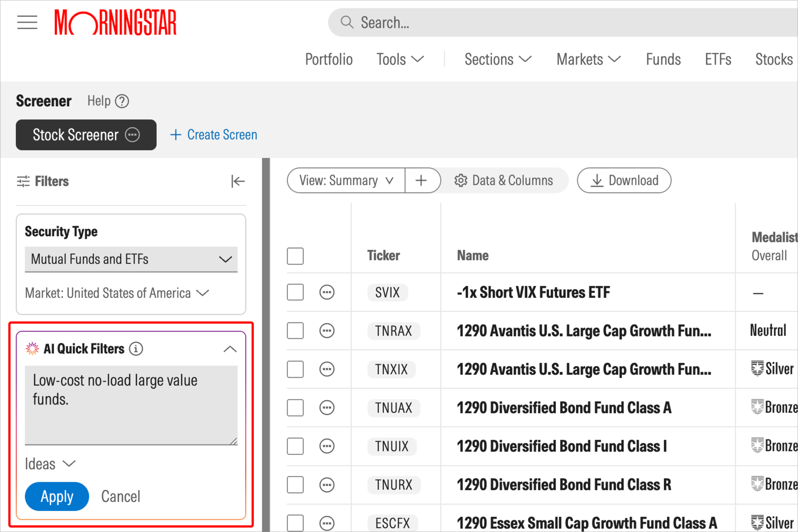This screenshot has height=532, width=798.
Task: Select the Stock Screener tab
Action: pos(86,135)
